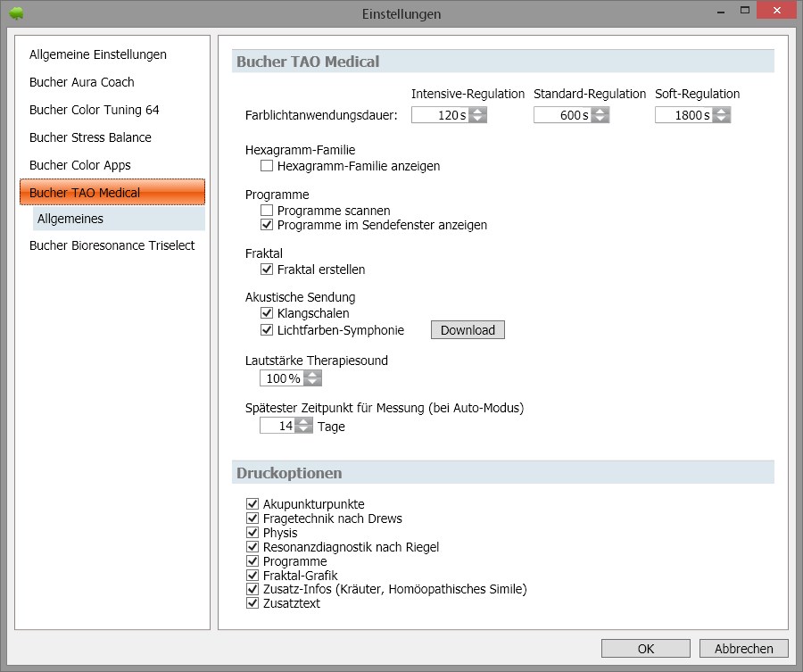Confirm settings with OK button
Image resolution: width=803 pixels, height=672 pixels.
[646, 649]
